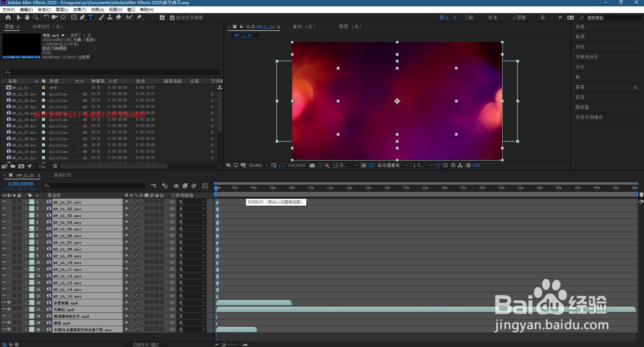
Task: Select the Puppet Pin tool
Action: pos(139,17)
